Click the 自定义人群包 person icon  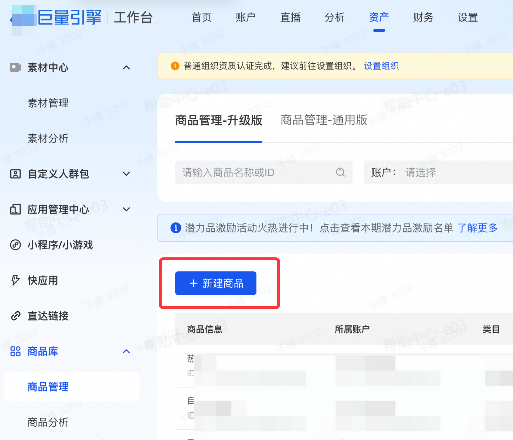(x=15, y=174)
